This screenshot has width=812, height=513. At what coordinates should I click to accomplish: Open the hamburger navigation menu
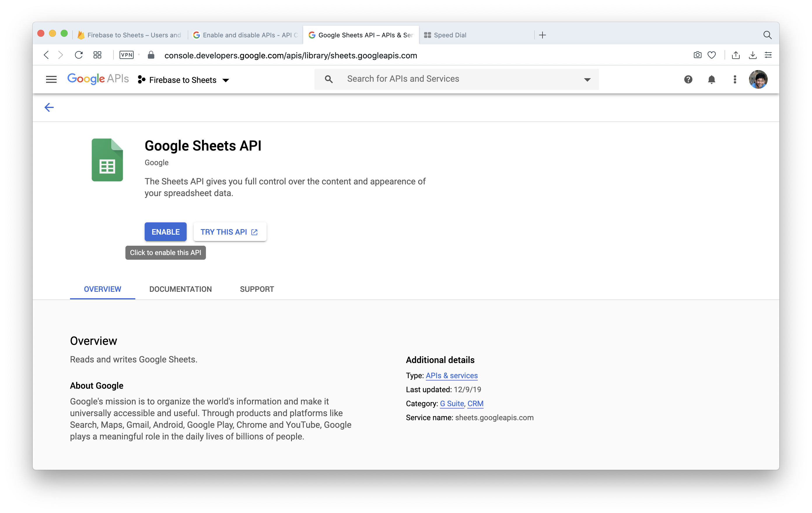click(51, 80)
